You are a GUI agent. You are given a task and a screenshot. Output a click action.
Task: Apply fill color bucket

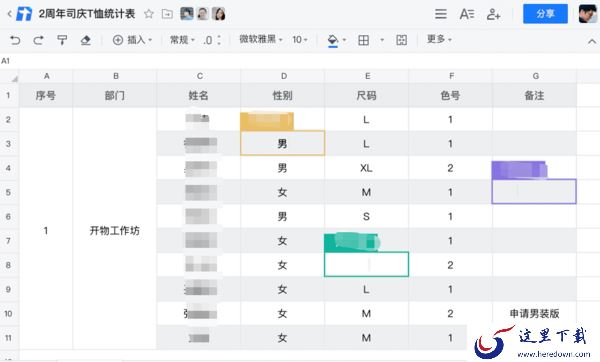[x=333, y=41]
